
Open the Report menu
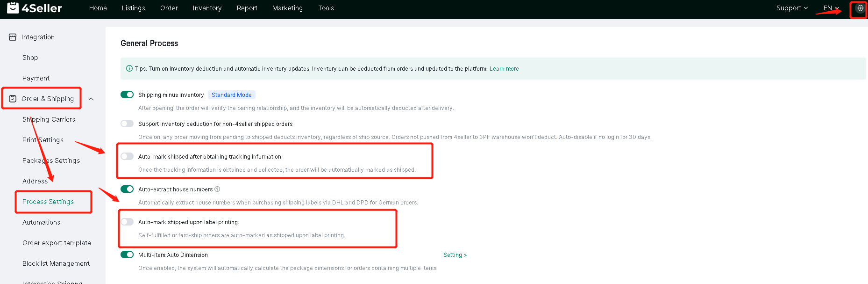pos(247,8)
